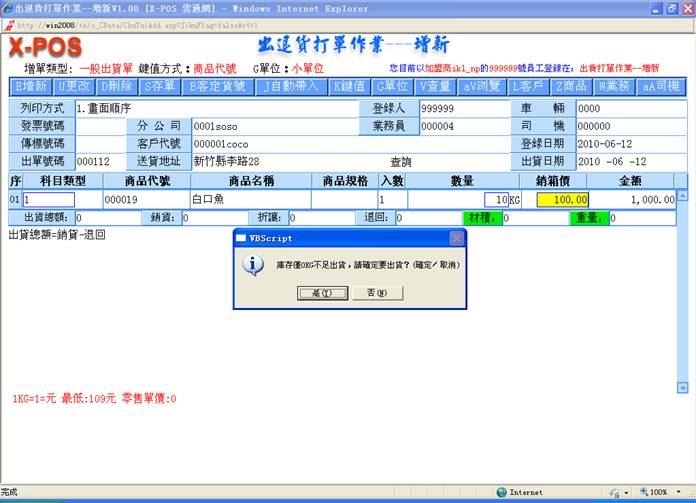Screen dimensions: 696x503
Task: Click the page scrollbar down arrow
Action: [x=683, y=386]
